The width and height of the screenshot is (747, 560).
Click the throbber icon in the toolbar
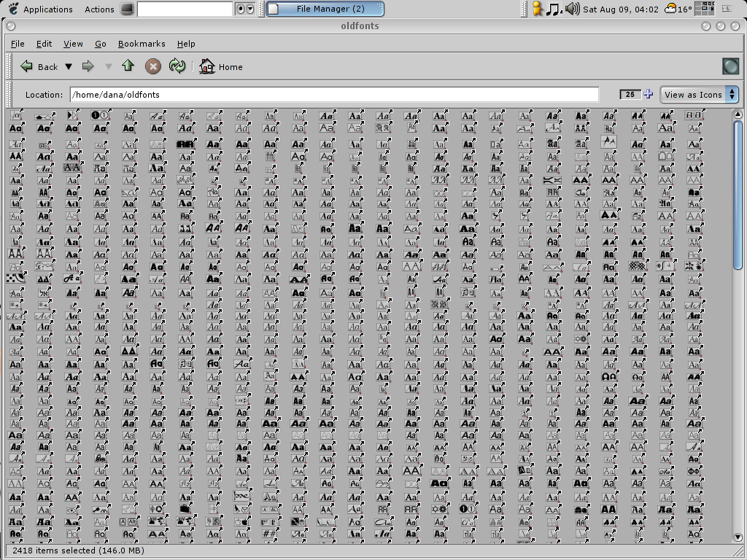click(730, 66)
